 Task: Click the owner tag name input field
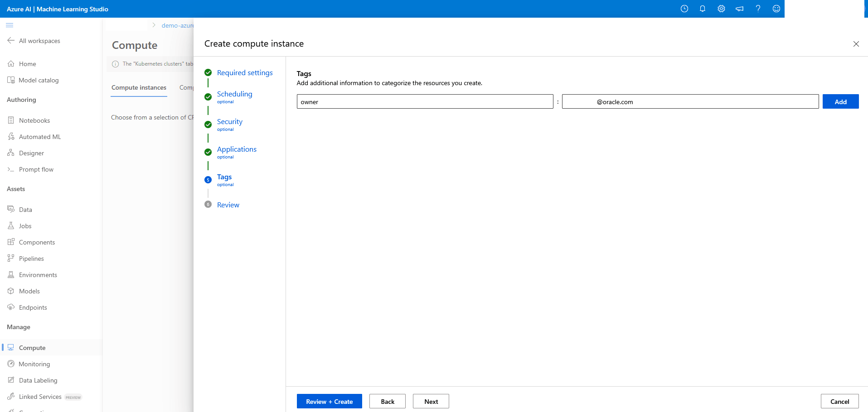424,101
